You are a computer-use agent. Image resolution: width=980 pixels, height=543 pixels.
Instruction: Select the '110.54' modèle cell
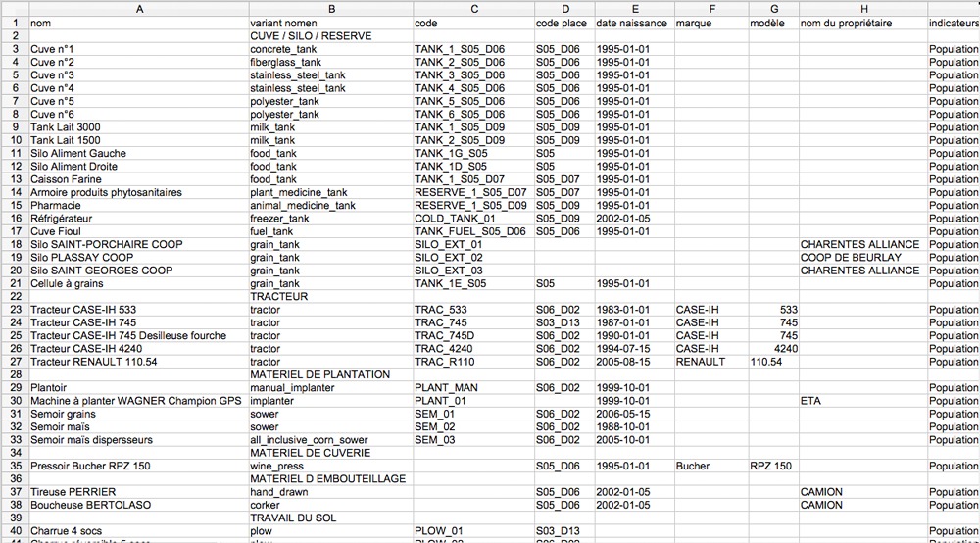point(774,362)
